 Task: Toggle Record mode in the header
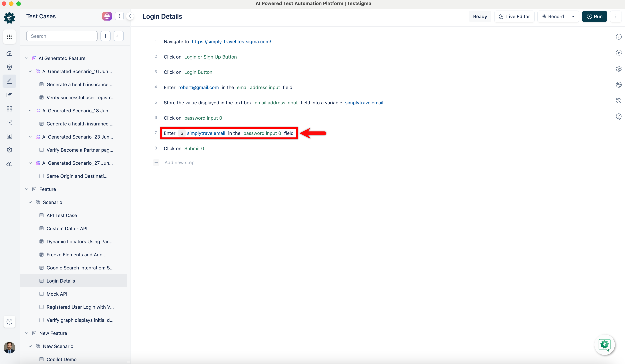[x=553, y=16]
